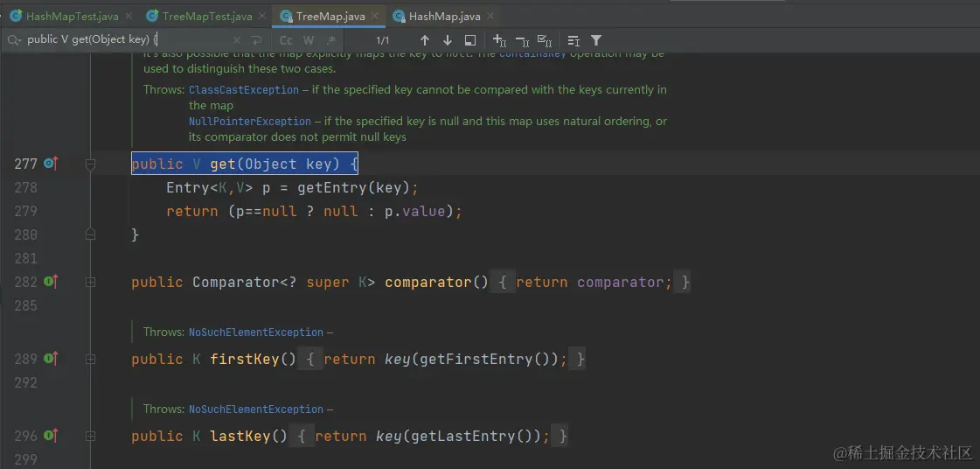Switch to the TreeMapTest.java tab
Image resolution: width=980 pixels, height=469 pixels.
pos(207,17)
